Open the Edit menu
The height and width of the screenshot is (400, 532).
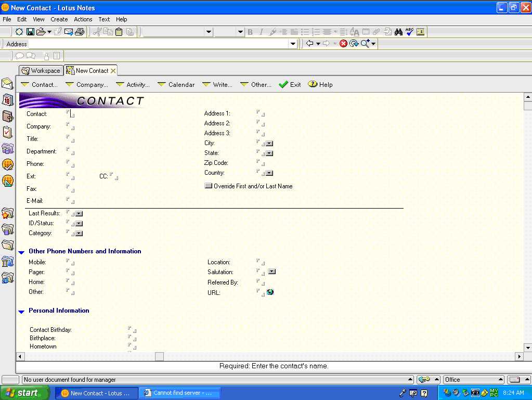pos(22,19)
